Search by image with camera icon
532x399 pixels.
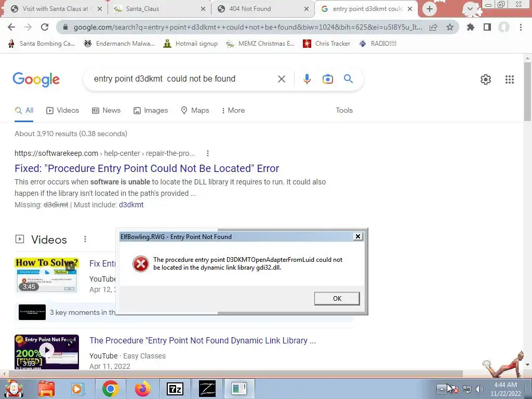tap(327, 79)
